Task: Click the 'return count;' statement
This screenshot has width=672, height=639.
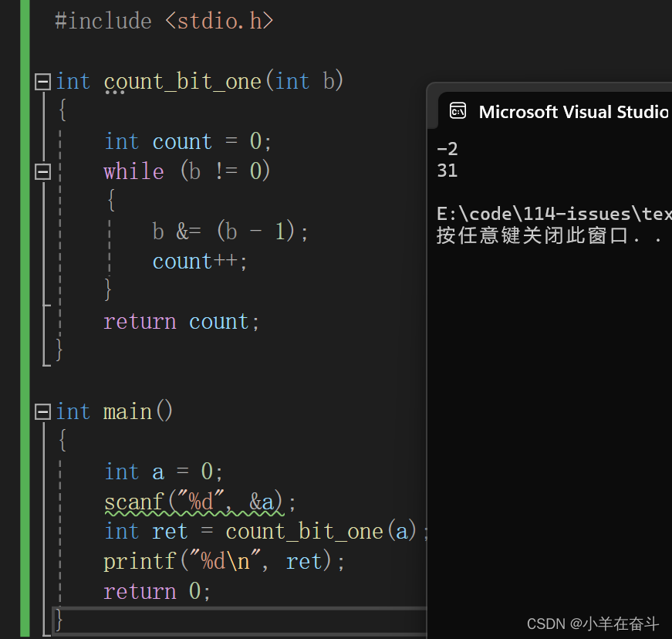Action: tap(181, 321)
